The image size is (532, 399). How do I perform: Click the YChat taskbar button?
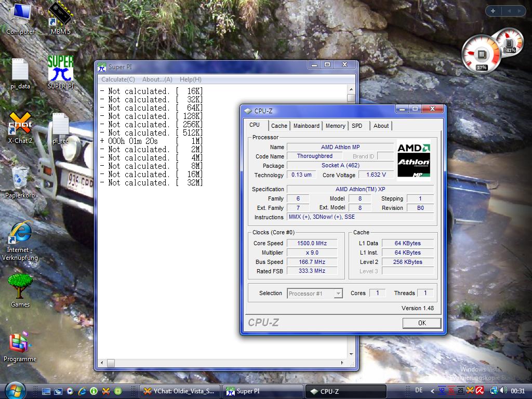(x=180, y=391)
